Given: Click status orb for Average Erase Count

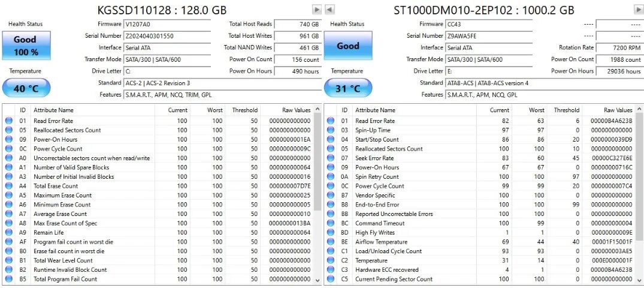Looking at the screenshot, I should point(8,214).
